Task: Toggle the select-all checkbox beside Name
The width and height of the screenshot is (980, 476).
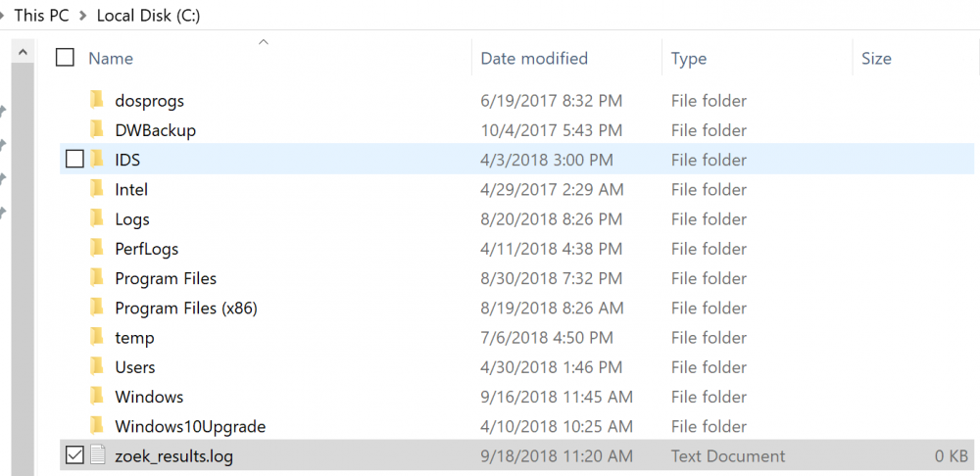Action: click(65, 58)
